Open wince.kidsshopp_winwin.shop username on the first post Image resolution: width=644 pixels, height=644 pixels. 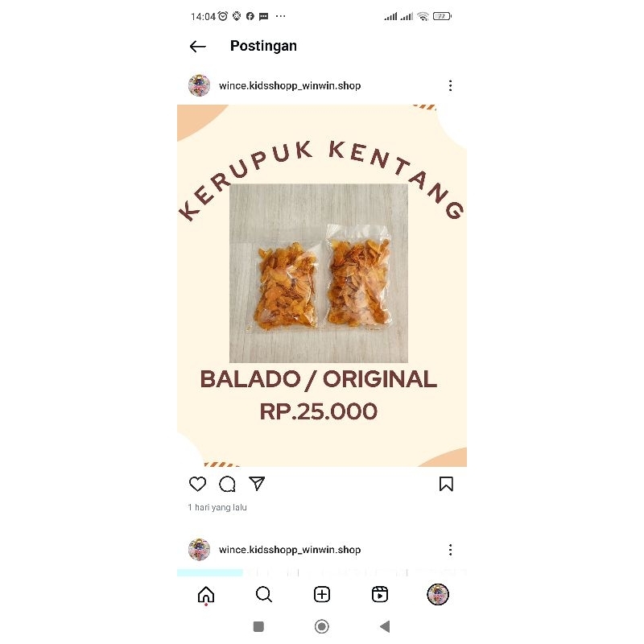290,85
